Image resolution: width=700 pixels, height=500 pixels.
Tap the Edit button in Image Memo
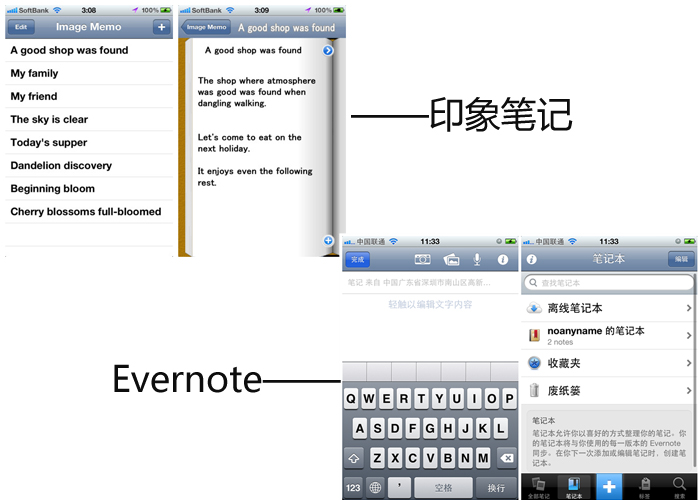tap(21, 27)
